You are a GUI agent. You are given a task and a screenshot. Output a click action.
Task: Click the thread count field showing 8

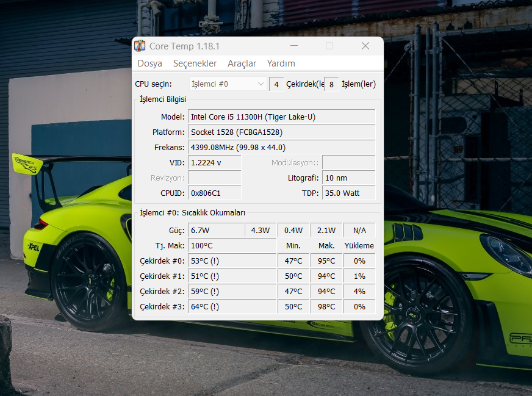[x=331, y=84]
